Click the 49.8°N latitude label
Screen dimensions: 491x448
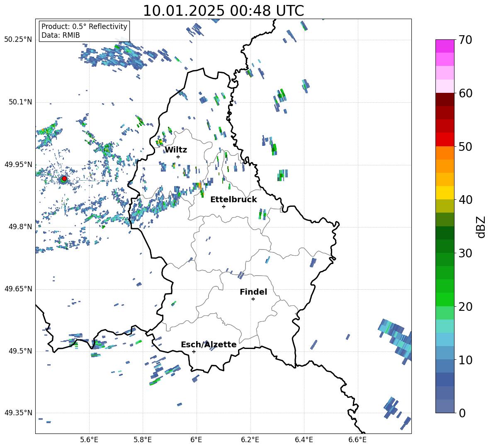pos(20,227)
